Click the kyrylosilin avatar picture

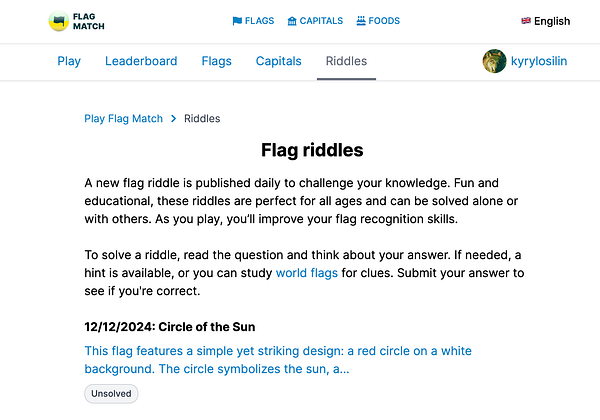494,61
